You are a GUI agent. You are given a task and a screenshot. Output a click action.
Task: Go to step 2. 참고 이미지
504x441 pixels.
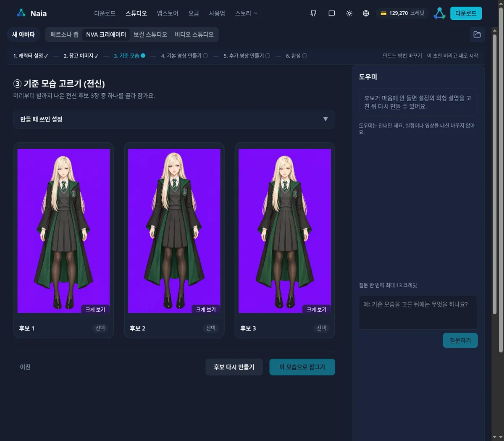[x=81, y=56]
